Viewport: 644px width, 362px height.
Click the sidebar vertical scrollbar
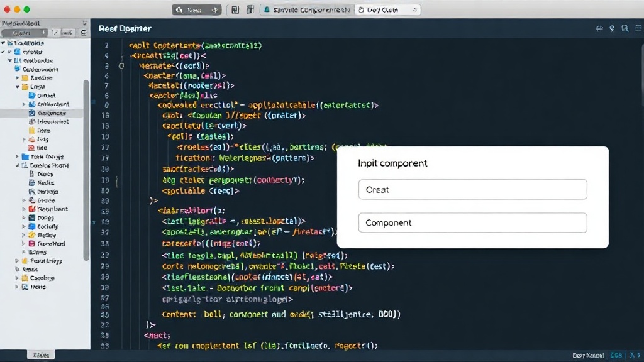86,170
